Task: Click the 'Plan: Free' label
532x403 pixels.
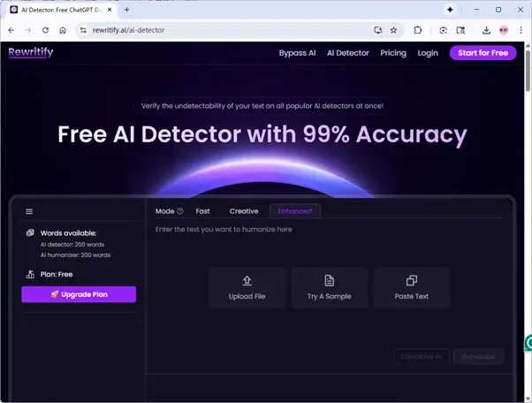Action: pos(57,274)
